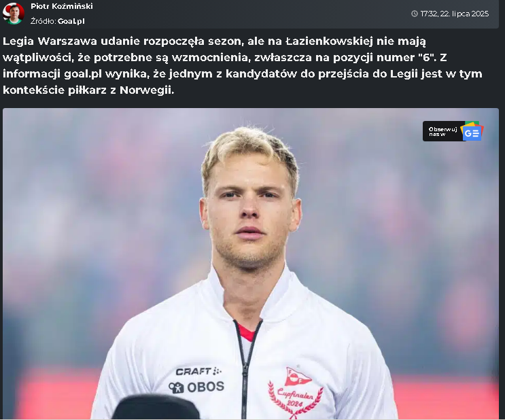Image resolution: width=505 pixels, height=420 pixels.
Task: Click the author avatar photo
Action: coord(13,13)
